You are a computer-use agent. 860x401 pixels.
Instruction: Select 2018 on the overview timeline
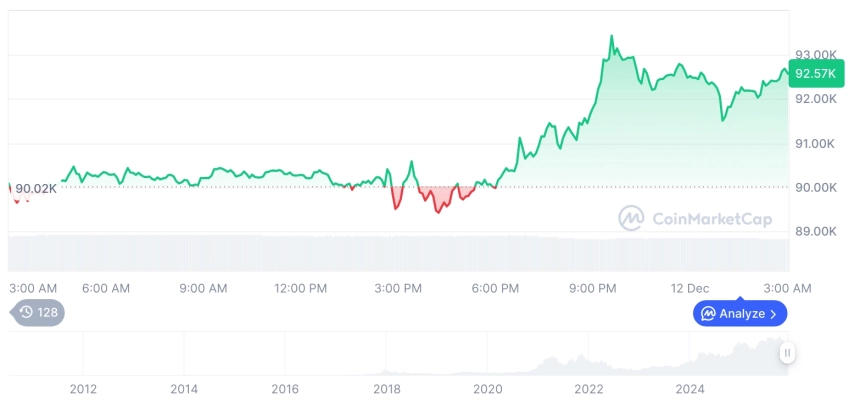[x=387, y=389]
